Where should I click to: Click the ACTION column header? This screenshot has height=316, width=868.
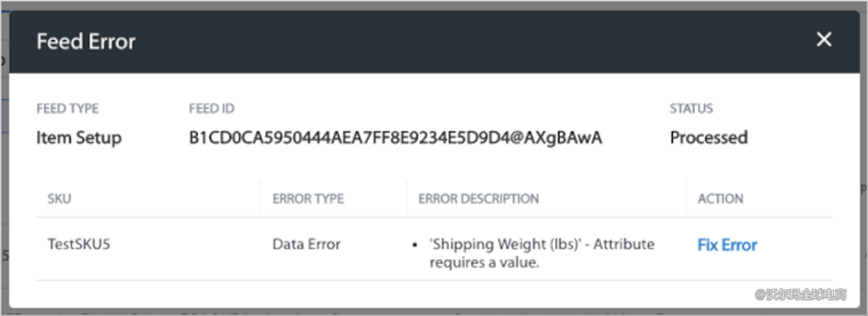(720, 199)
